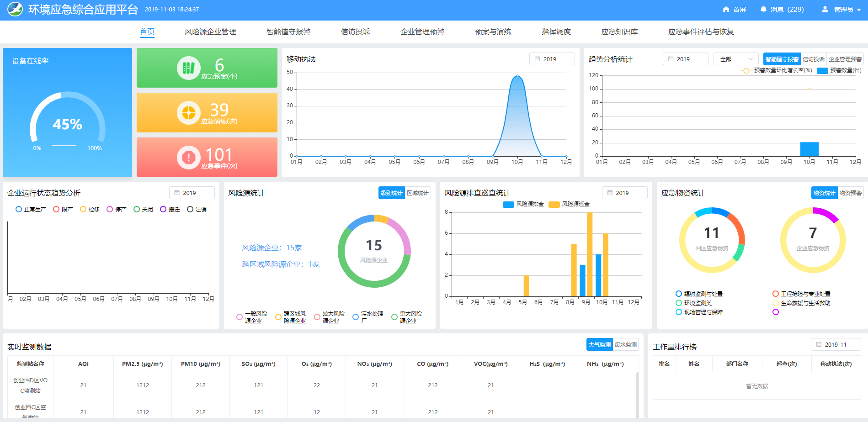868x422 pixels.
Task: Open 2019 year picker in 趋势分析统计 panel
Action: pos(686,59)
